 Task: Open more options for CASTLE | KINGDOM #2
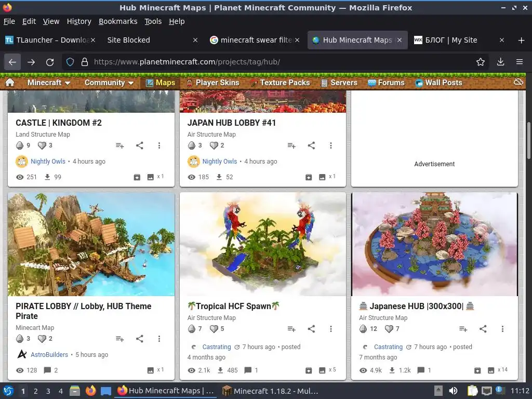pos(159,145)
